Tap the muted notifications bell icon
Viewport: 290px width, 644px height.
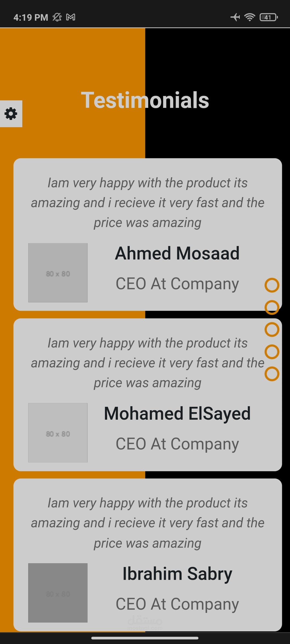click(57, 17)
